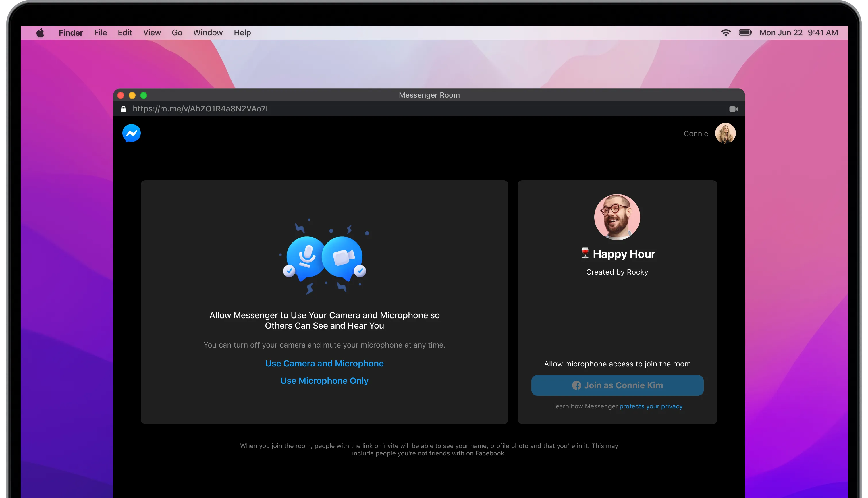
Task: Choose Use Camera and Microphone
Action: 324,363
